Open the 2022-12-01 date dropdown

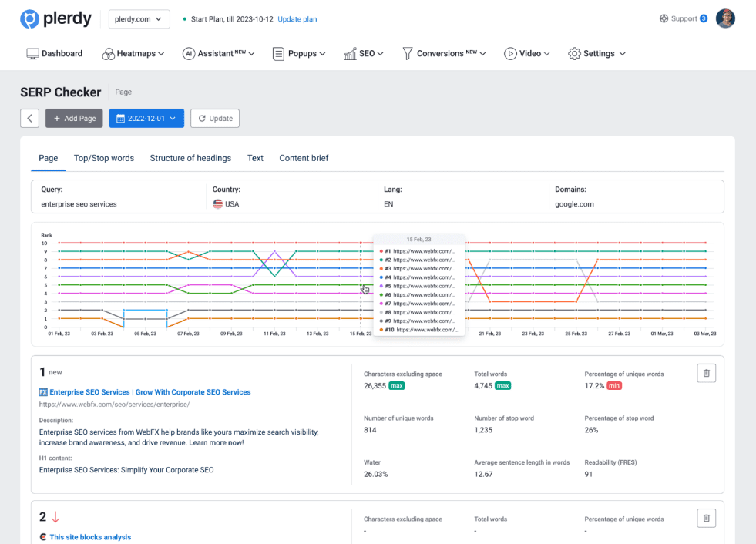click(x=146, y=118)
